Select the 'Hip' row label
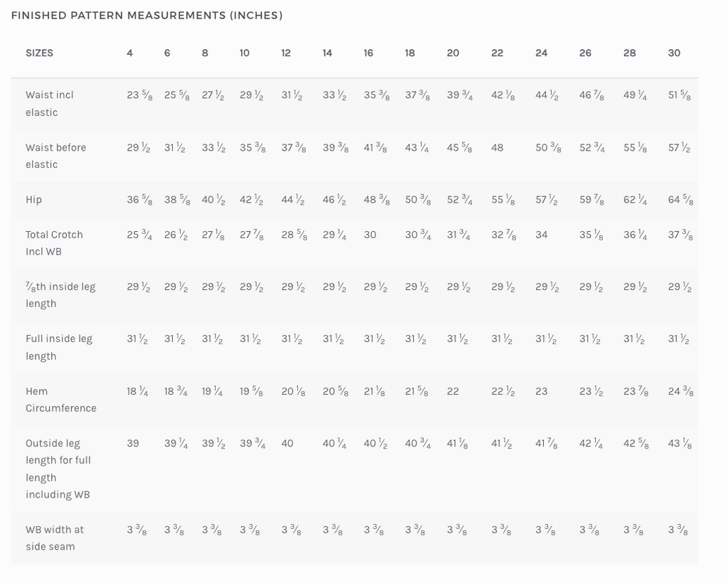Image resolution: width=728 pixels, height=583 pixels. pyautogui.click(x=33, y=200)
